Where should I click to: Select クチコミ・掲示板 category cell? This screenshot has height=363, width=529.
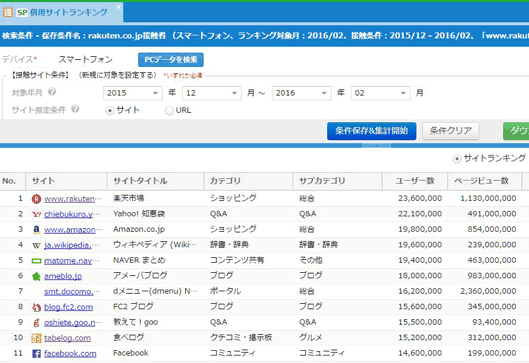point(241,338)
